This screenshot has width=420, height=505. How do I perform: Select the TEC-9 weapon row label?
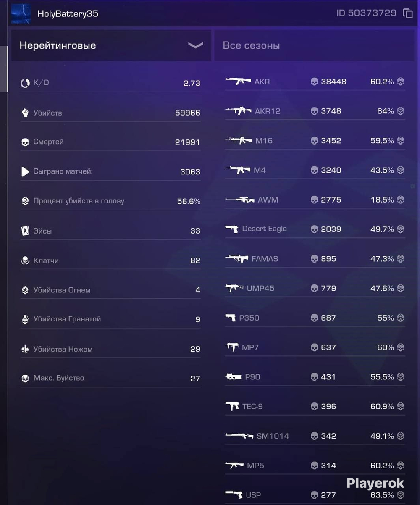252,406
